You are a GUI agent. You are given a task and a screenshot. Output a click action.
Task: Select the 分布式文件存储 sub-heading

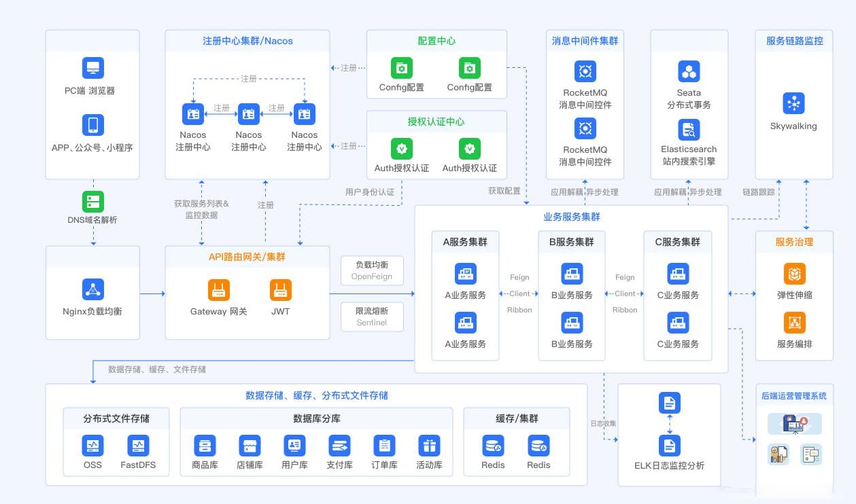[x=116, y=418]
